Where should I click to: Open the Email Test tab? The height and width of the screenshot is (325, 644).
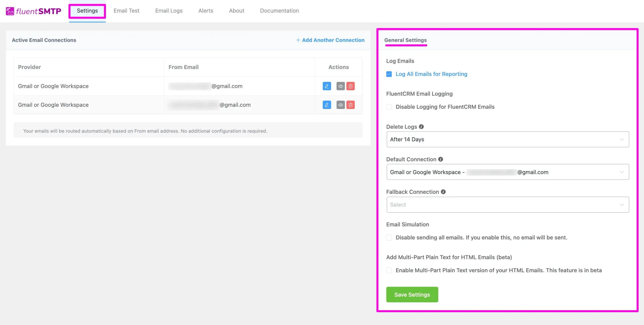[127, 11]
